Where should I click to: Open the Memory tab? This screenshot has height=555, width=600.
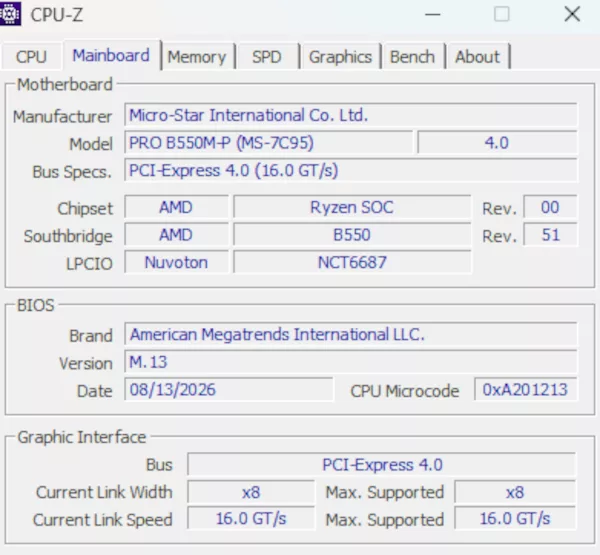coord(197,57)
